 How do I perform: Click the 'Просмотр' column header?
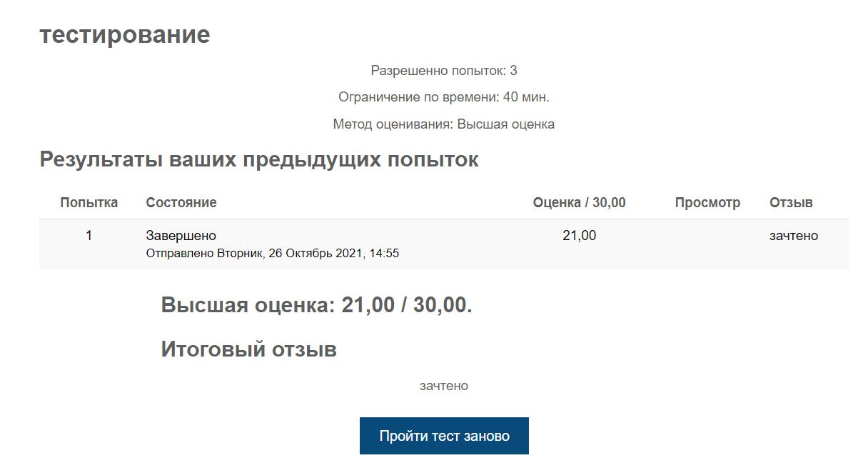707,202
